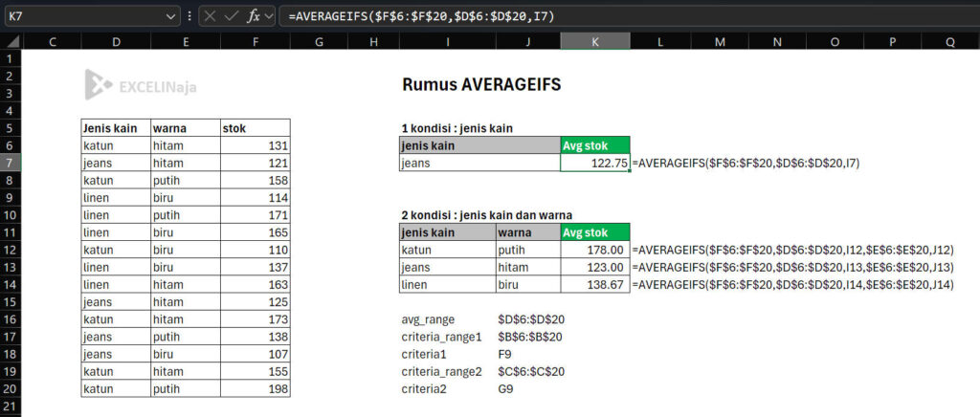
Task: Select the cell with stock value 131
Action: coord(256,145)
